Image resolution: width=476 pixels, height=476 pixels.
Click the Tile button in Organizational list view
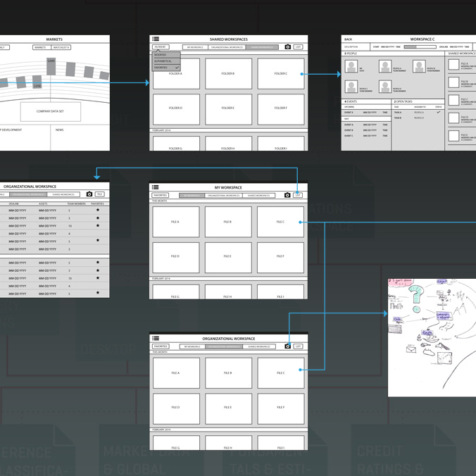click(99, 194)
